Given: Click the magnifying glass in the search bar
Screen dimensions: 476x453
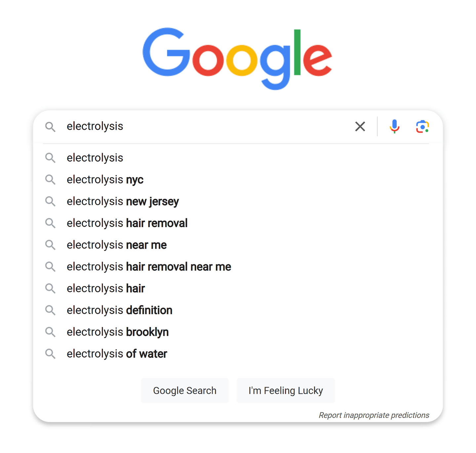Looking at the screenshot, I should 51,127.
